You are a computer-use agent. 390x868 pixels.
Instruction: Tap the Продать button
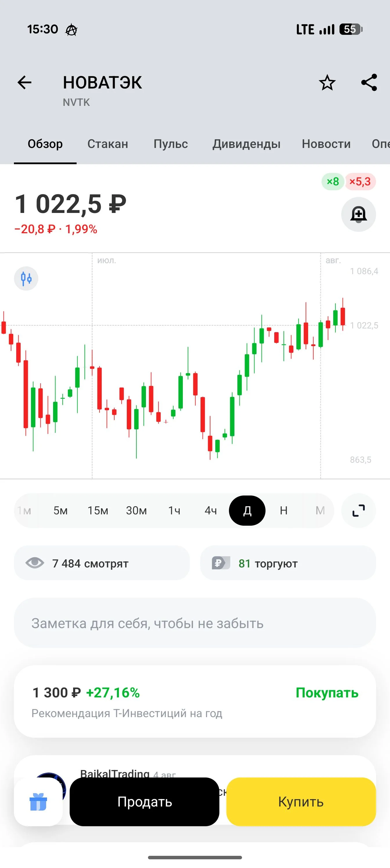point(145,802)
